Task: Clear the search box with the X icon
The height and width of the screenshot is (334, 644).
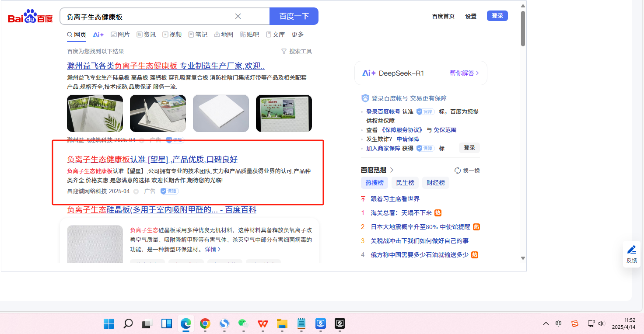Action: pyautogui.click(x=238, y=16)
